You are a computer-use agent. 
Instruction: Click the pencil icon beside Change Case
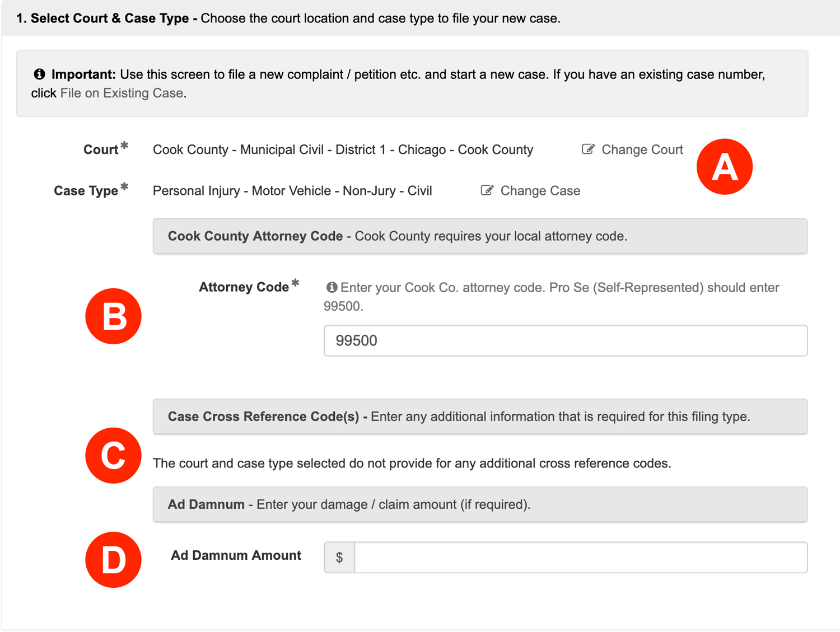(x=487, y=190)
